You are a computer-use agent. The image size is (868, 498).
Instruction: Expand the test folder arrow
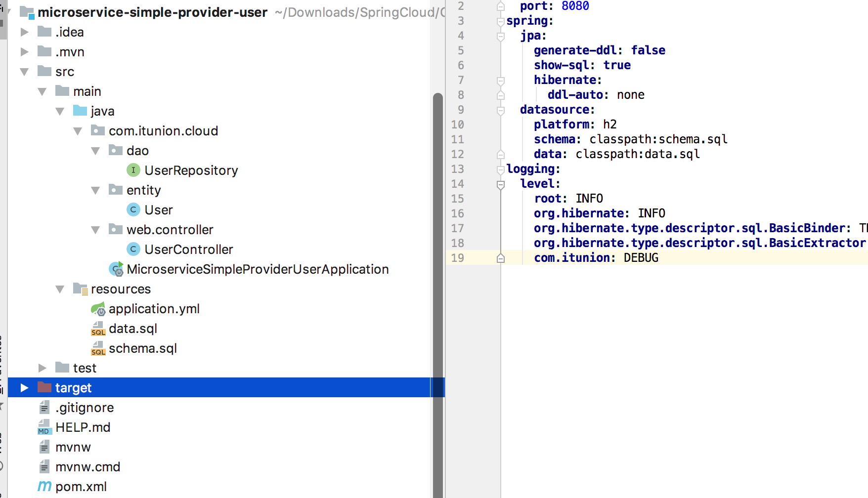42,368
